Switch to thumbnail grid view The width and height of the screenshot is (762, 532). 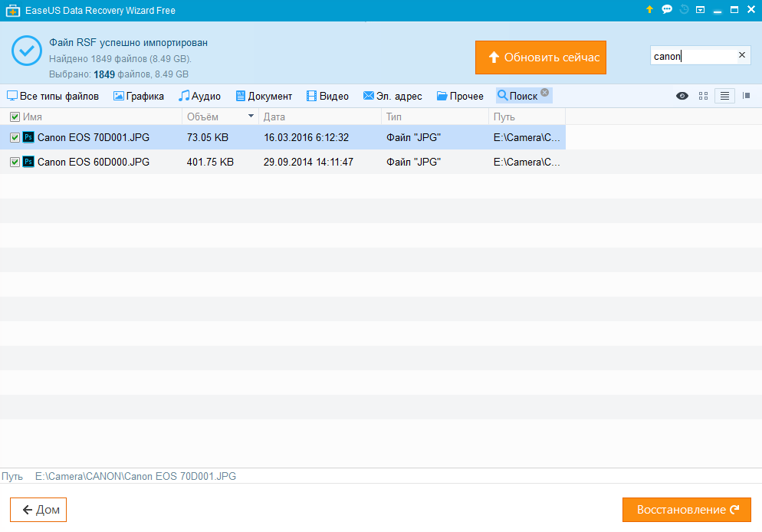click(703, 96)
